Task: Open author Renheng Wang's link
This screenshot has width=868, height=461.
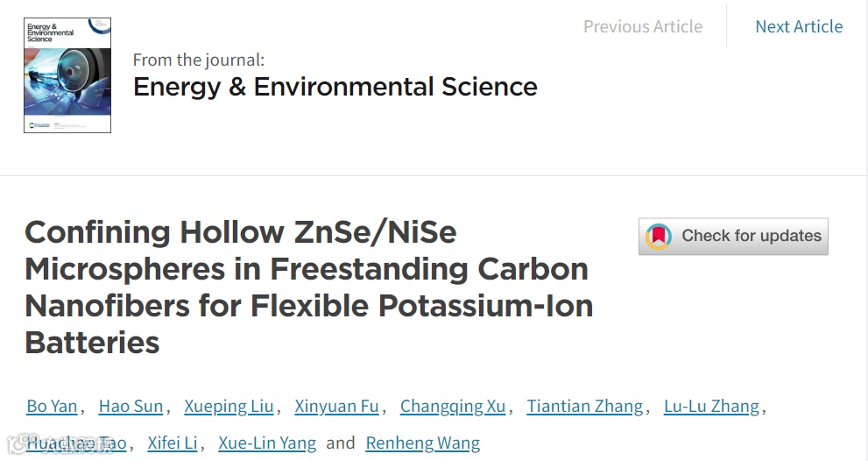Action: coord(423,443)
